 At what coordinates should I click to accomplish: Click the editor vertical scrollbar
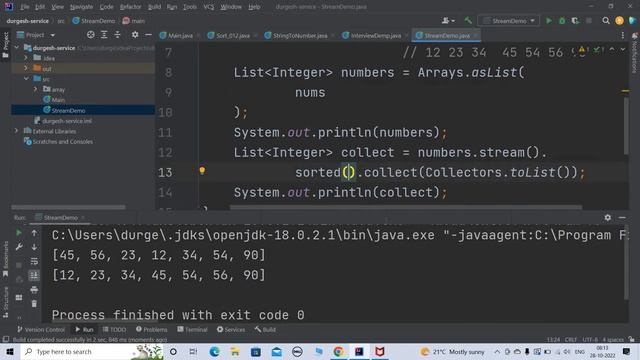pos(626,126)
